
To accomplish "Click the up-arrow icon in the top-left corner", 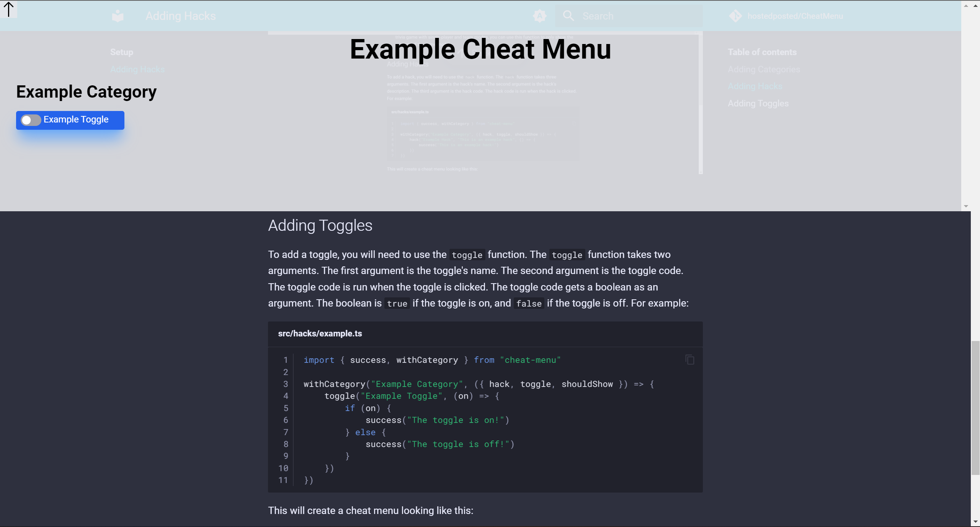I will [8, 9].
